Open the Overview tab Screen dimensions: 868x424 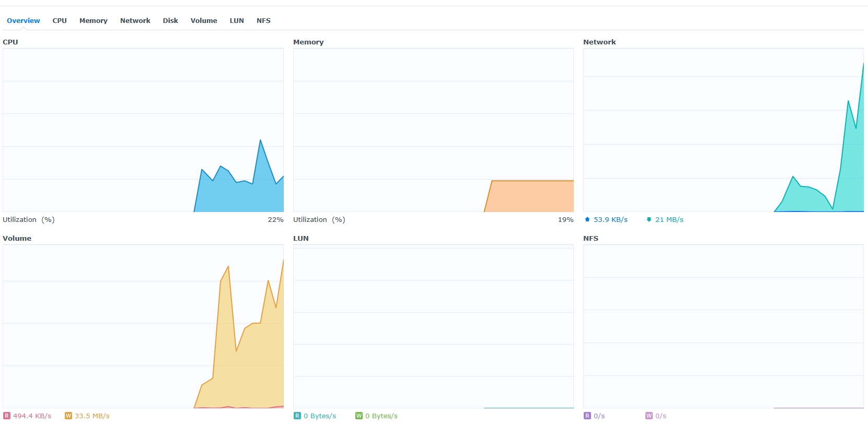24,21
